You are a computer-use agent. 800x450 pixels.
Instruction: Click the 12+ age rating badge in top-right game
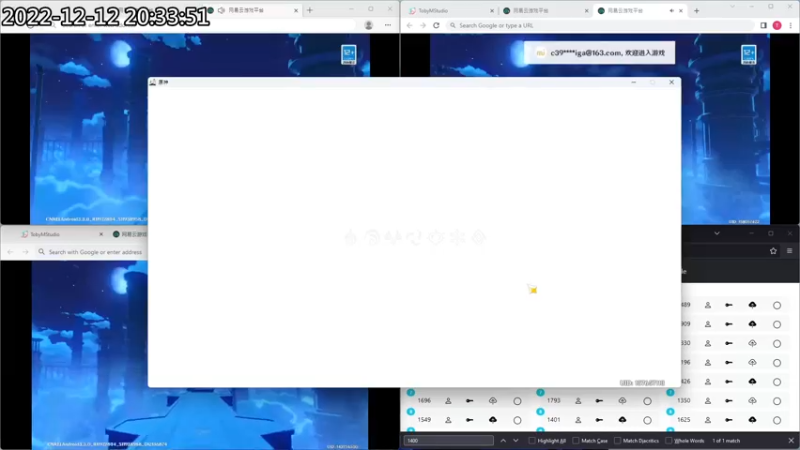coord(748,55)
